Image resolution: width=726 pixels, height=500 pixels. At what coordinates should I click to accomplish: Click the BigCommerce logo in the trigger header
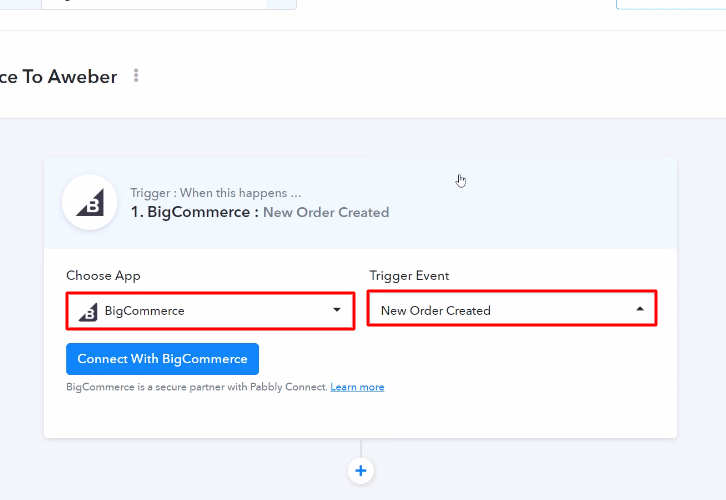tap(90, 202)
